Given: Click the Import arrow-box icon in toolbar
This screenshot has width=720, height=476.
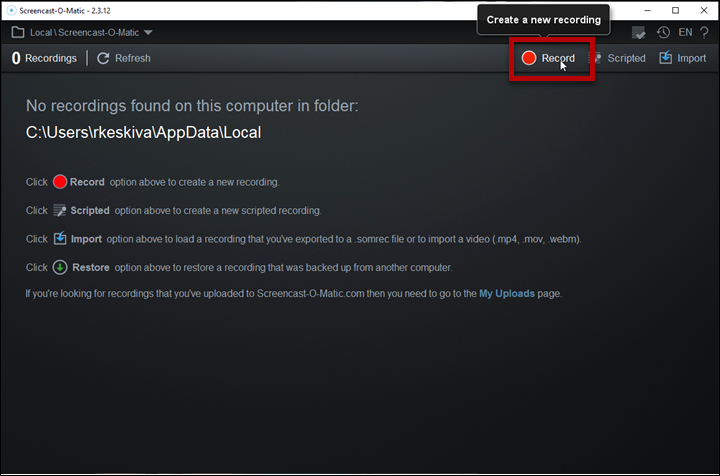Looking at the screenshot, I should pos(666,57).
